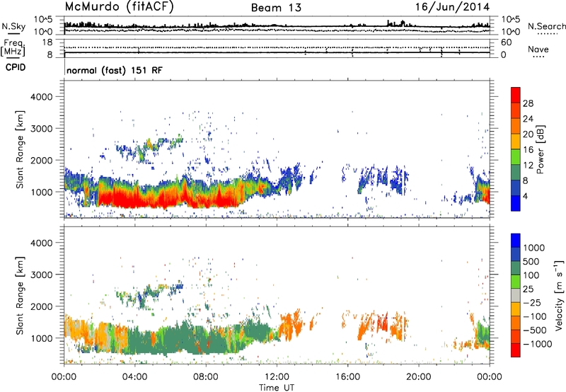Click the Power color bar segment between 16 and 20
The image size is (566, 392).
click(516, 142)
